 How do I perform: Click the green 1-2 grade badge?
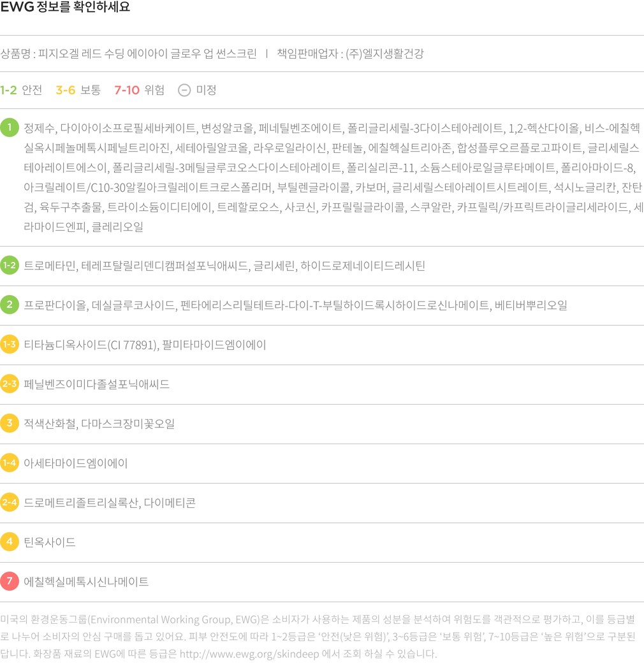click(10, 265)
